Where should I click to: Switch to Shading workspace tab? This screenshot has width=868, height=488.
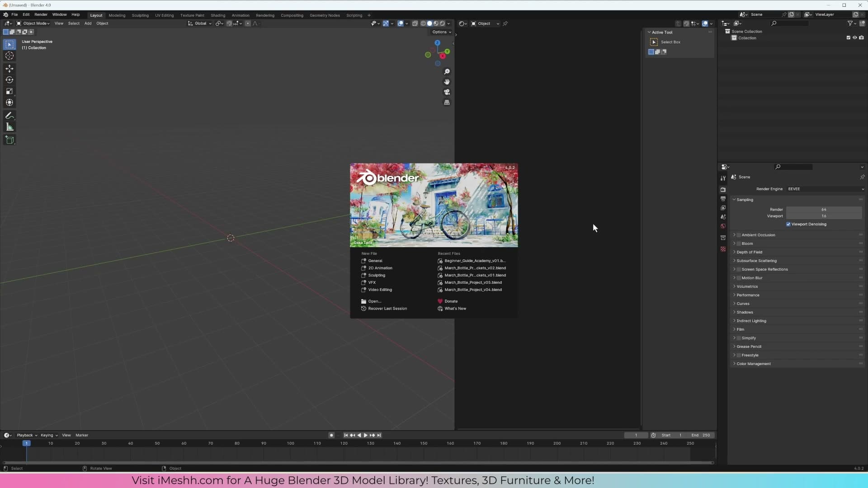[x=218, y=15]
